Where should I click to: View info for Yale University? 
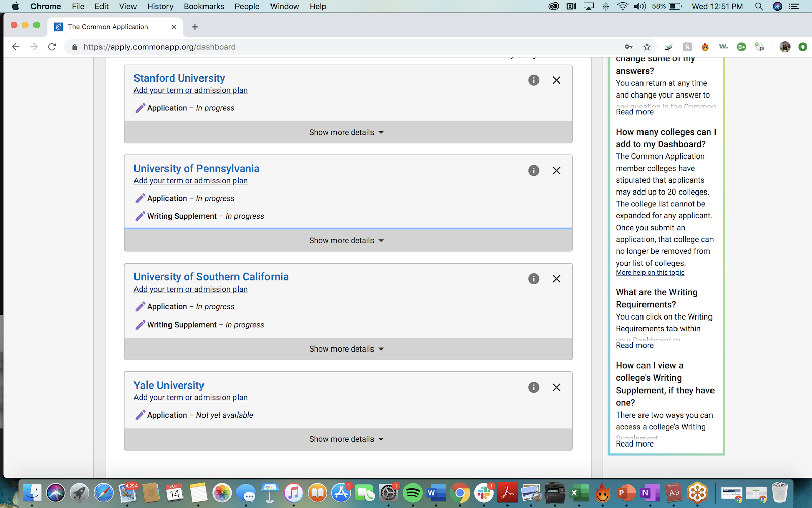coord(534,388)
